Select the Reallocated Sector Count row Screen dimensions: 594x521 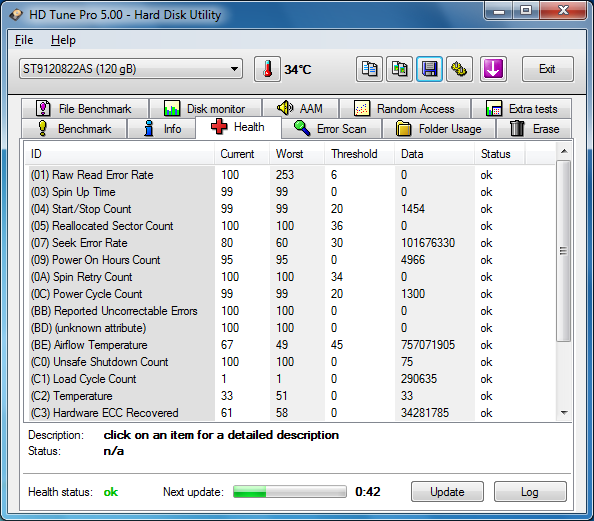tap(290, 226)
